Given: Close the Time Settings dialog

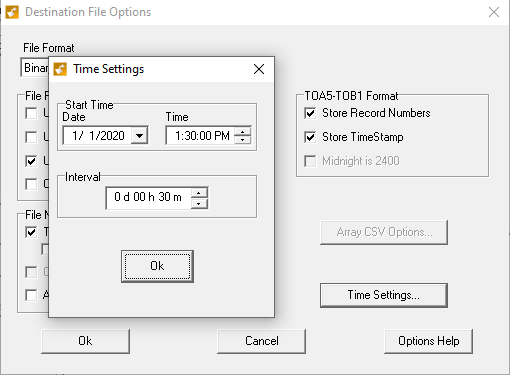Looking at the screenshot, I should click(259, 69).
